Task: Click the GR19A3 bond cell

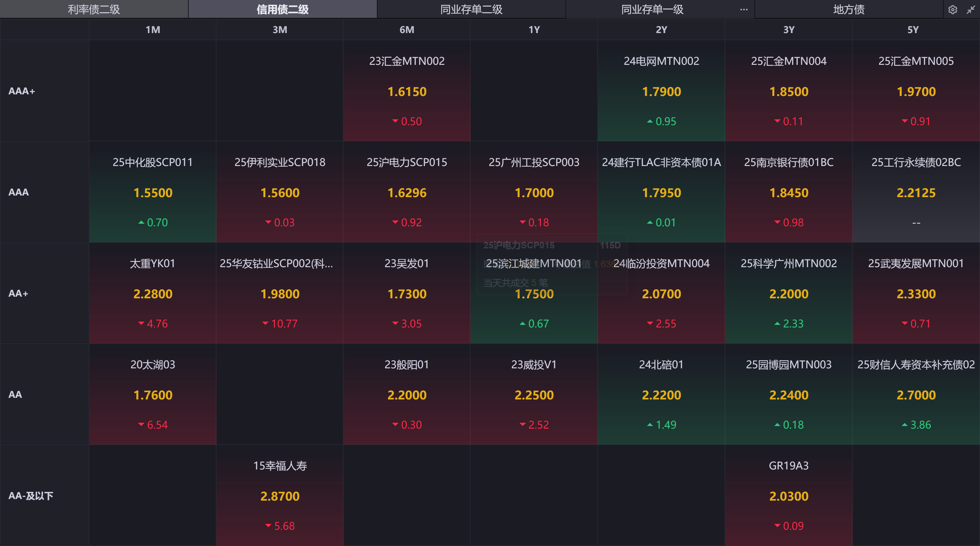Action: click(x=788, y=466)
